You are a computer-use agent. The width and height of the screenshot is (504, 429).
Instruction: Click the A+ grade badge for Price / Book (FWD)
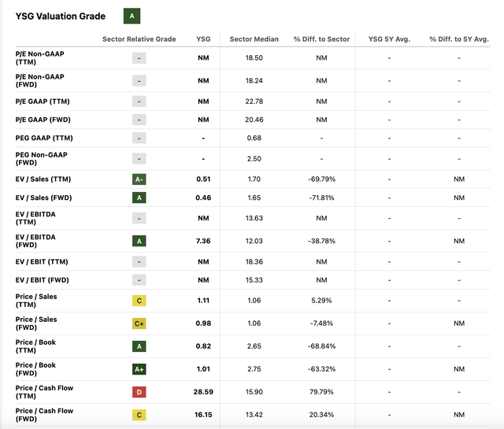(139, 369)
